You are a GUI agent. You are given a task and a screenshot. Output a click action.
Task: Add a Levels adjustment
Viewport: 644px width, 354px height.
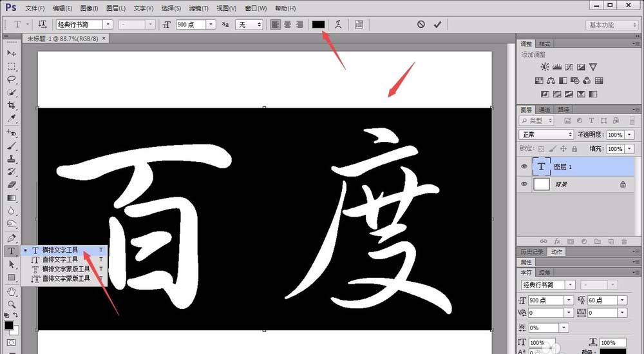[x=557, y=66]
